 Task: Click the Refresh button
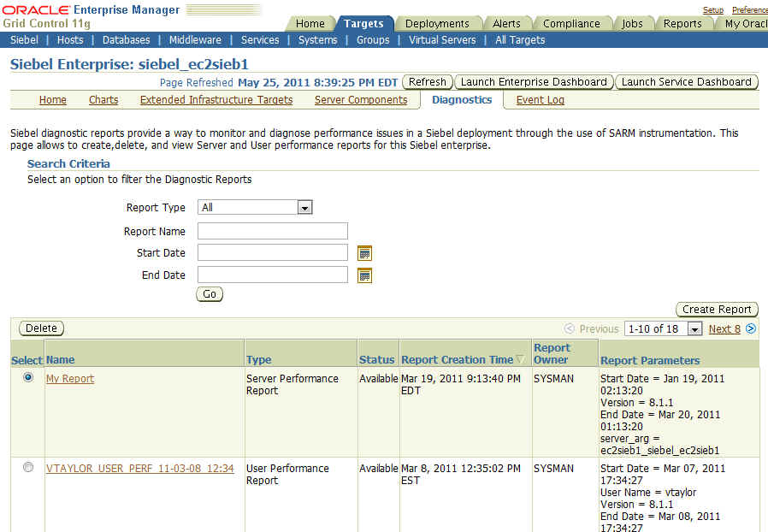tap(427, 82)
